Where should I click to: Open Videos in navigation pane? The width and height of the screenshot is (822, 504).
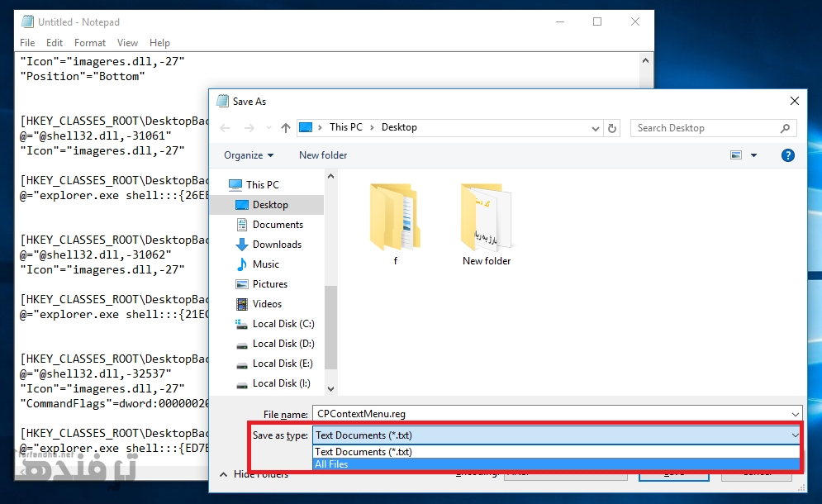(x=267, y=304)
